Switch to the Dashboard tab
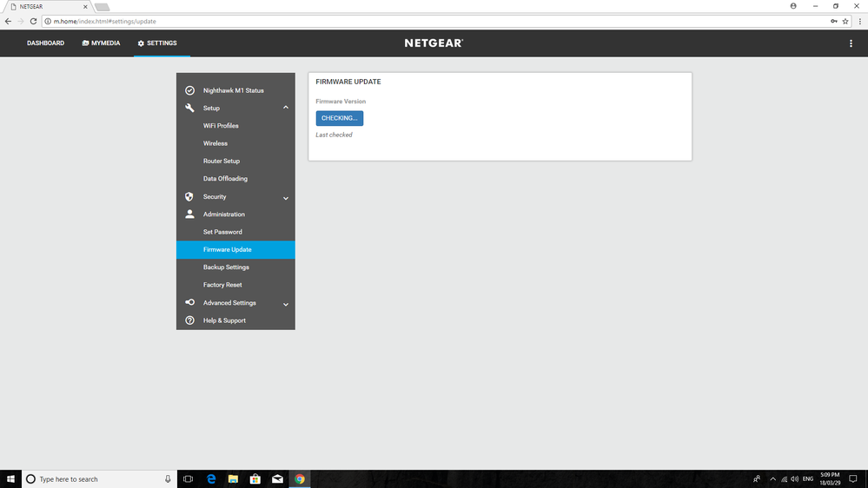 click(x=45, y=43)
